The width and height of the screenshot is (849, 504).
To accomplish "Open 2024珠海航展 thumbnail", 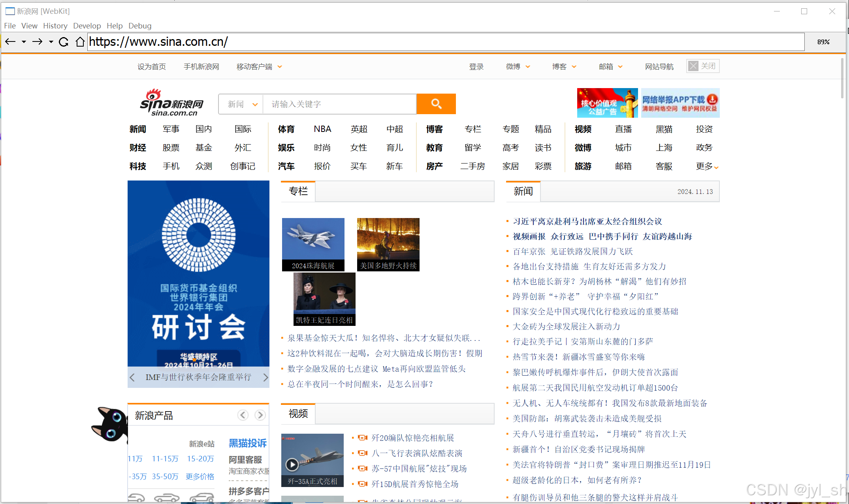I will tap(313, 244).
